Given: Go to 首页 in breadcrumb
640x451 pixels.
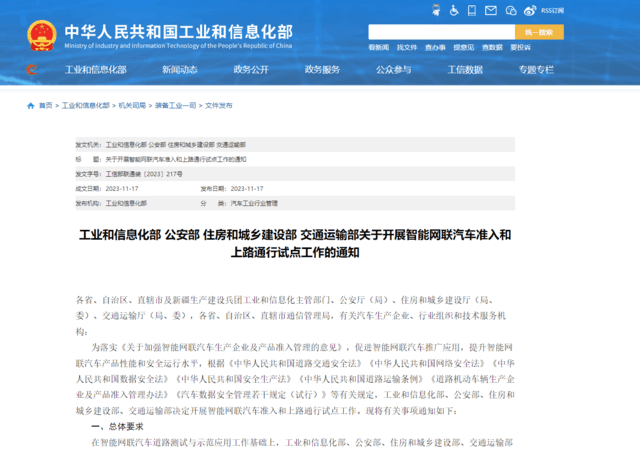Looking at the screenshot, I should (x=46, y=106).
